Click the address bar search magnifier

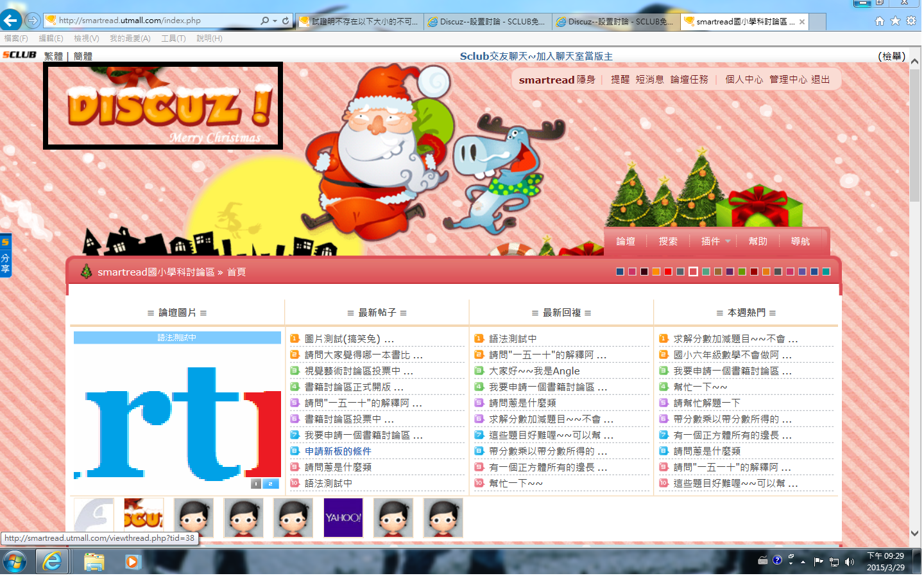pos(264,21)
